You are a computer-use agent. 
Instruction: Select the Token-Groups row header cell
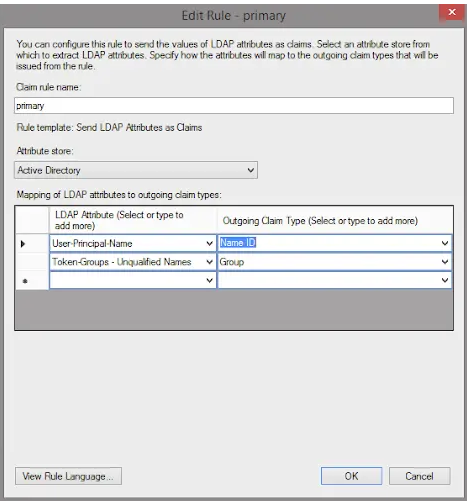[x=32, y=262]
